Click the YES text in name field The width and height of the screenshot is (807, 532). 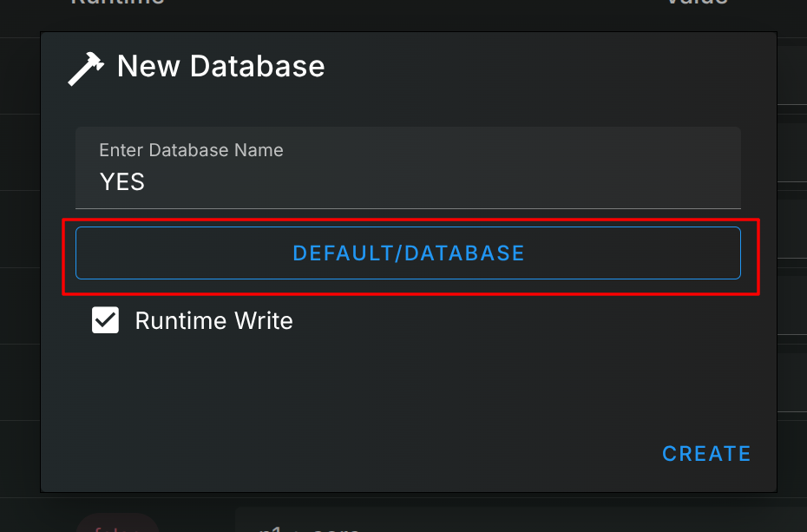pos(122,182)
